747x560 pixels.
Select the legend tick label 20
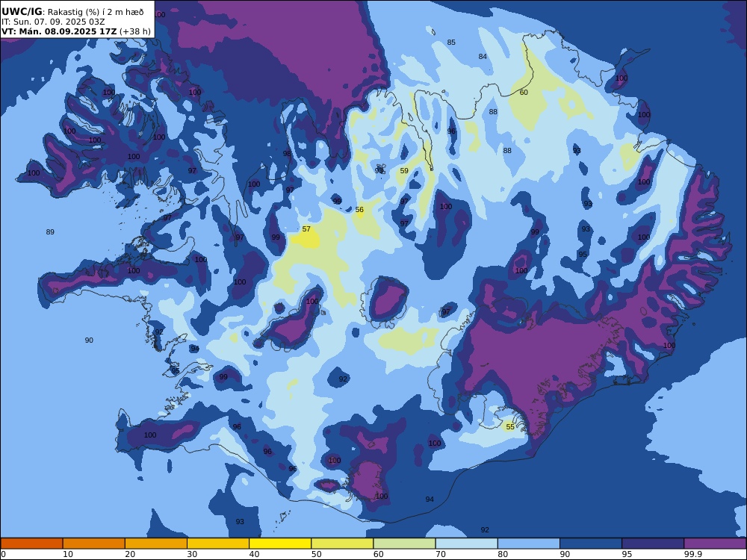coord(130,554)
